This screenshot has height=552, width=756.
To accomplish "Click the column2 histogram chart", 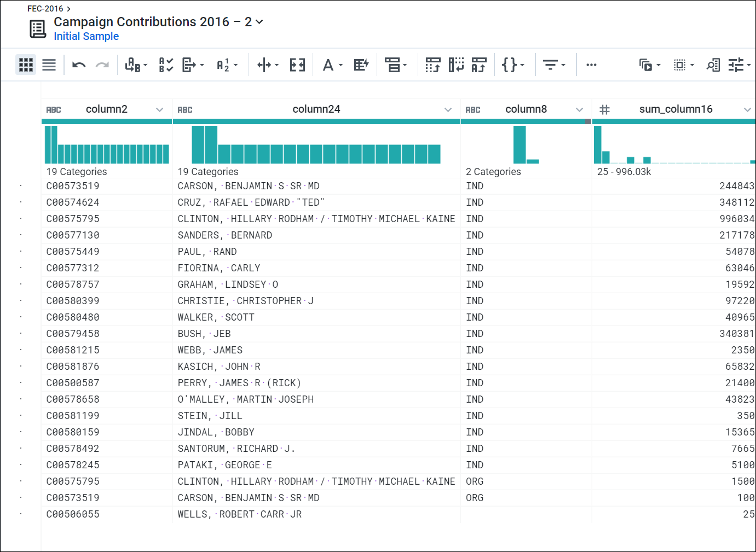I will click(x=107, y=144).
